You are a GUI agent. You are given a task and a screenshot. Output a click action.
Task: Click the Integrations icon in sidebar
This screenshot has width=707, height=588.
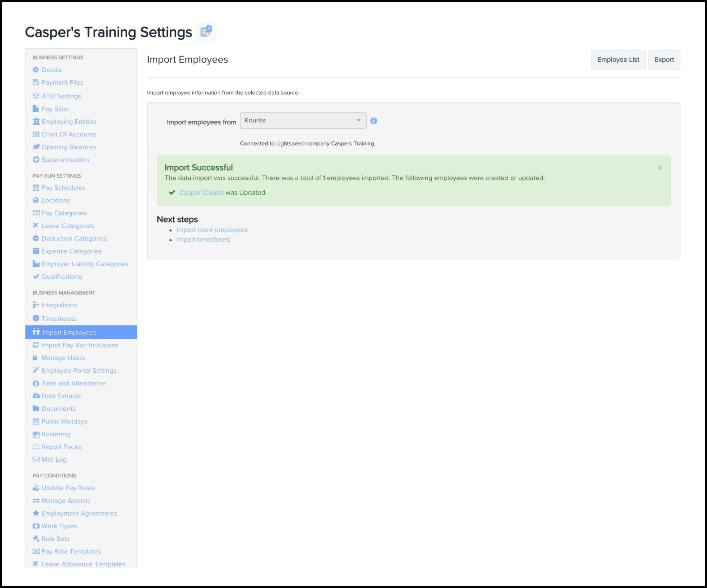point(36,305)
